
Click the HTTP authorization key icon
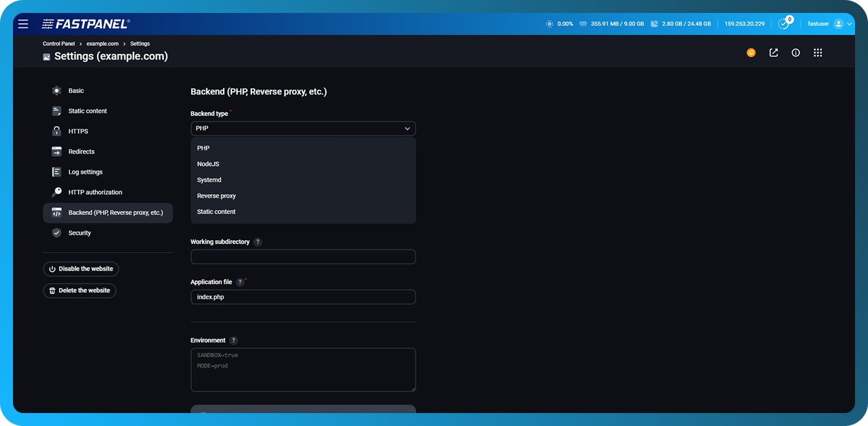tap(56, 192)
